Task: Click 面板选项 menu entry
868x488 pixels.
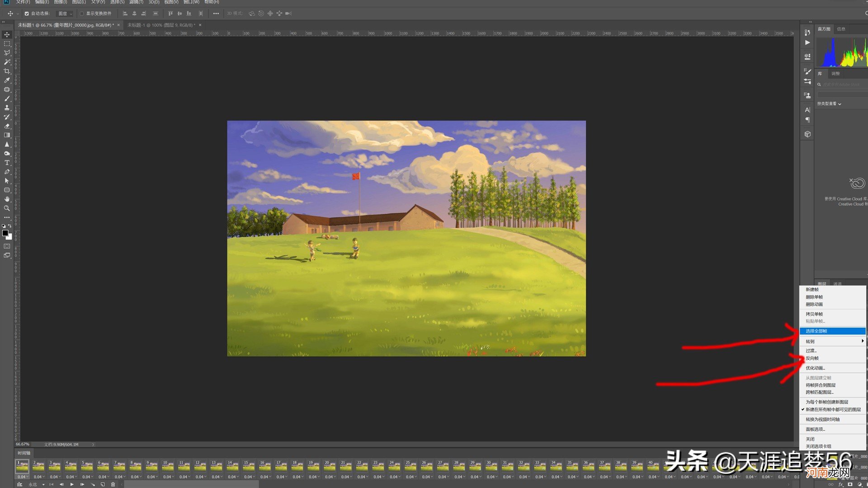Action: point(833,429)
